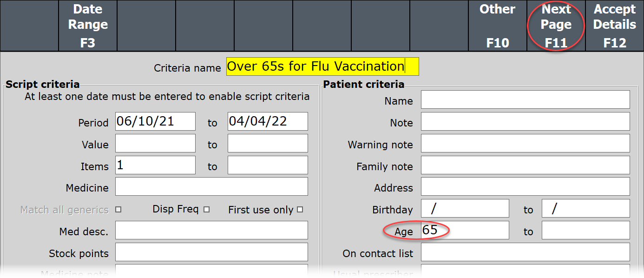Click the Items minimum field
The height and width of the screenshot is (278, 644).
(155, 165)
